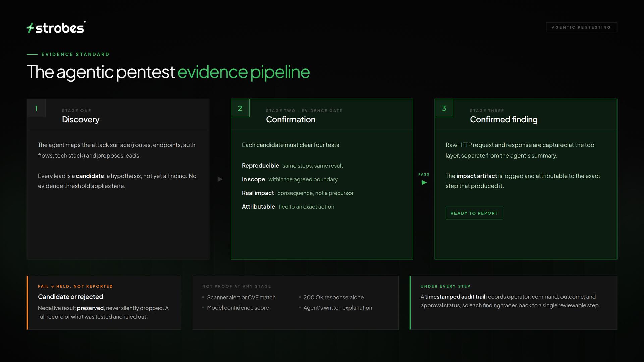Click the Agentic Pentesting badge
Image resolution: width=644 pixels, height=362 pixels.
tap(581, 27)
